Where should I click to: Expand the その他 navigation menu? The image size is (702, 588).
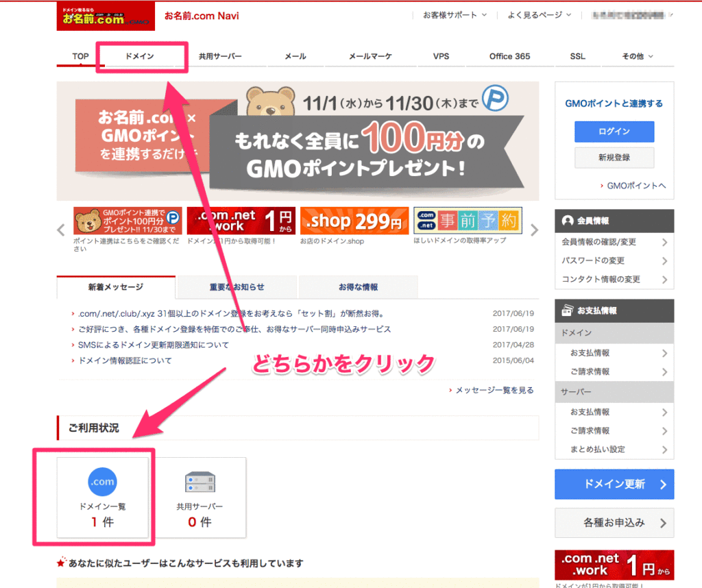pos(638,56)
